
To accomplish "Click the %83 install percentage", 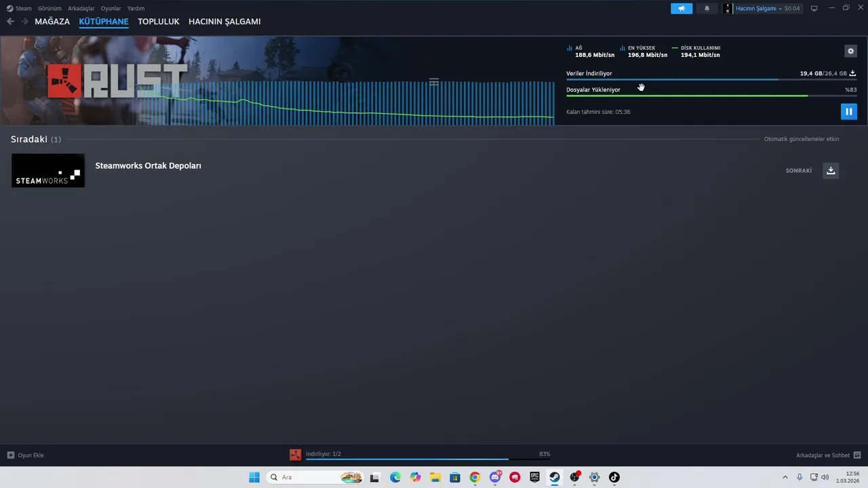I will [851, 89].
